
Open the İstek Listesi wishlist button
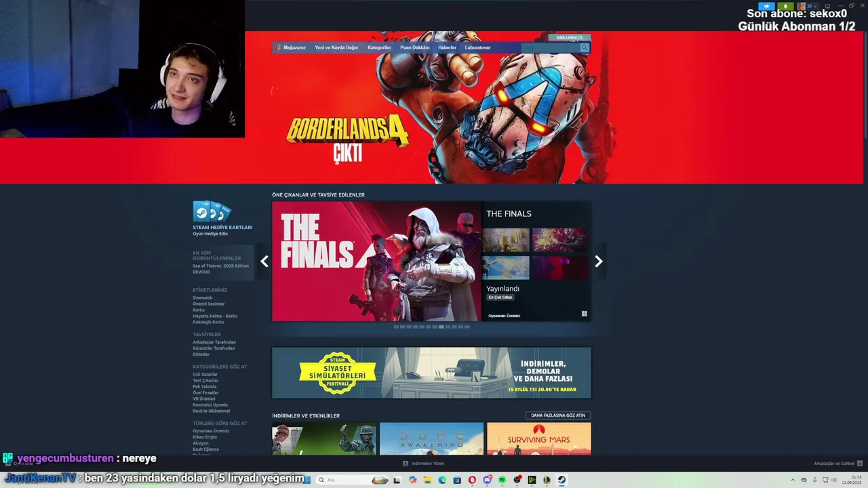coord(569,37)
